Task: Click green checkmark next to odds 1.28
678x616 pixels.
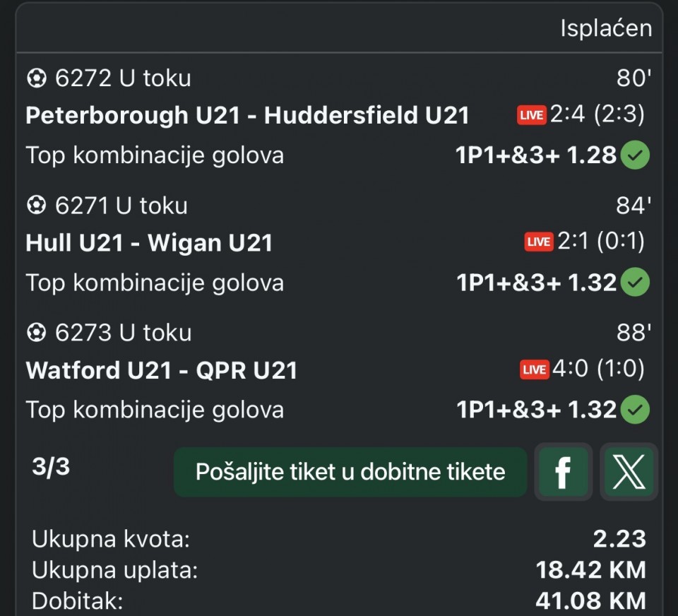Action: pyautogui.click(x=635, y=155)
